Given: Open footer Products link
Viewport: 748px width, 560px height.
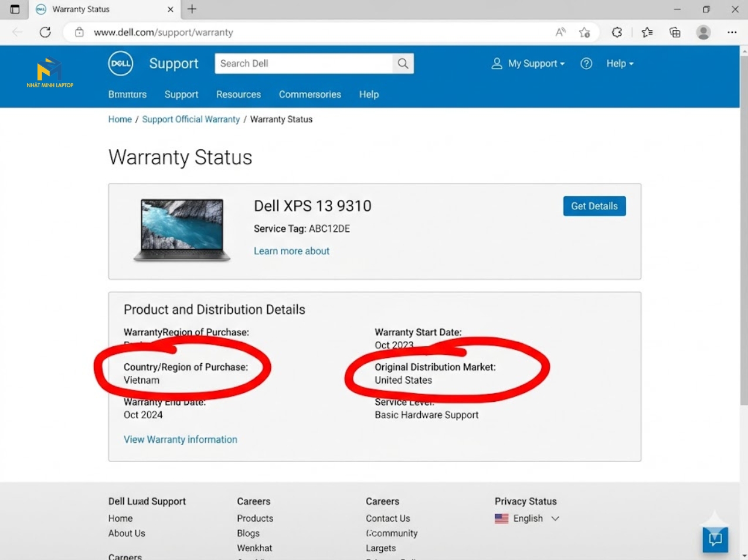Looking at the screenshot, I should 255,518.
